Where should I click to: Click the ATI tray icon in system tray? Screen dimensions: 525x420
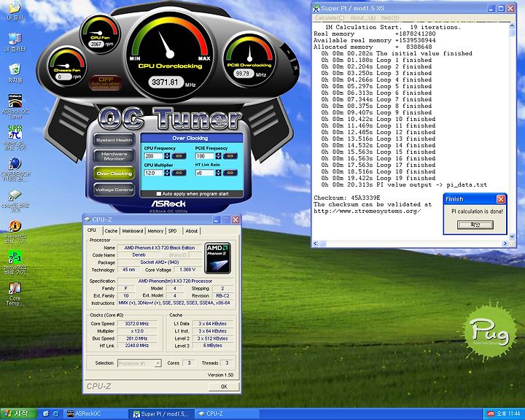(491, 413)
